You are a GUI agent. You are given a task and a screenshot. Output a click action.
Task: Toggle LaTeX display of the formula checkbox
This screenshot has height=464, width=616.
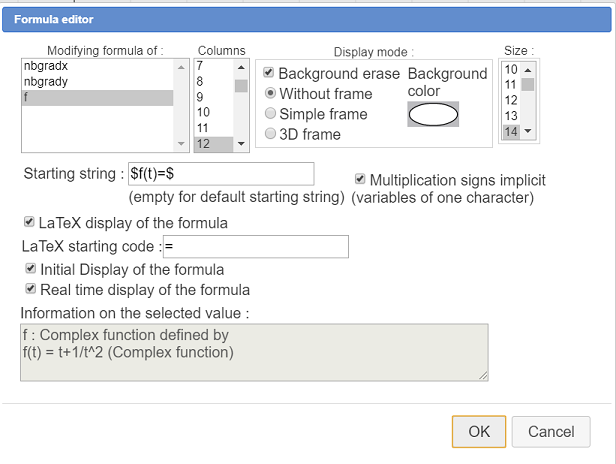[x=29, y=222]
